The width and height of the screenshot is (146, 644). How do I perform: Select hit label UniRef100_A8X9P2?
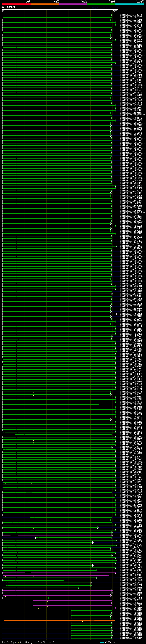coord(131,48)
